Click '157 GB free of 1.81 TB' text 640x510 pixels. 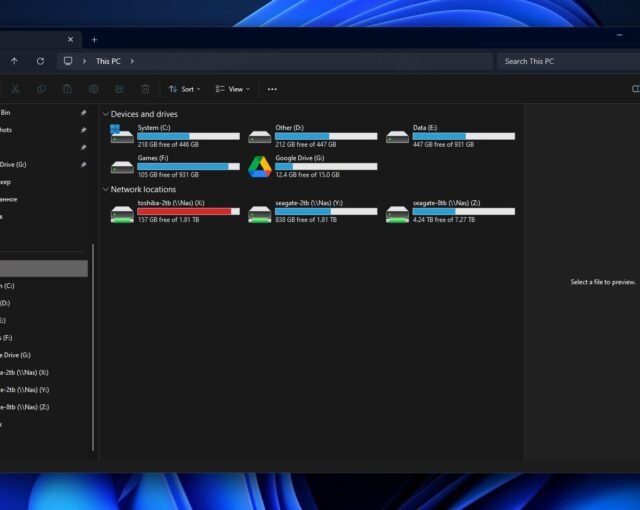[x=169, y=220]
